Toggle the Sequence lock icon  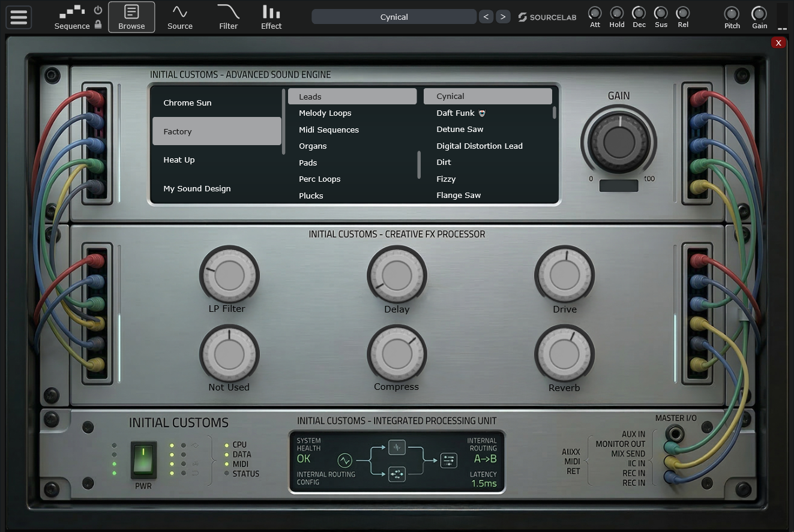[98, 25]
